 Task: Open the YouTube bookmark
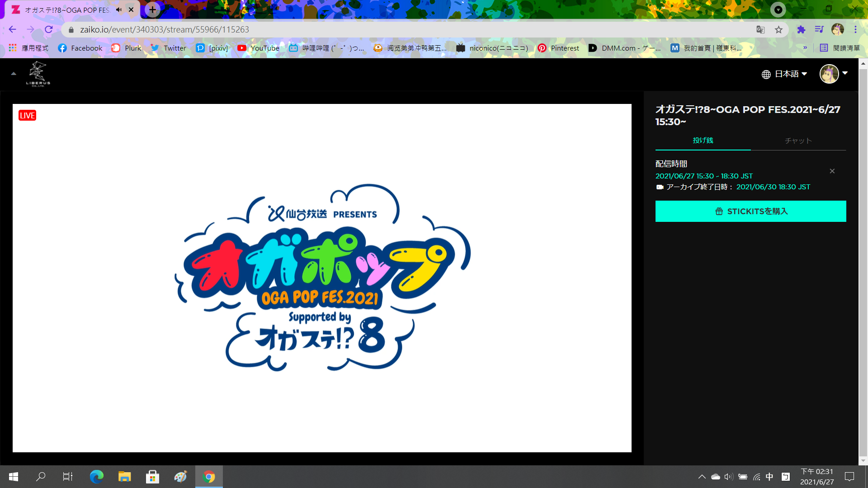(258, 48)
